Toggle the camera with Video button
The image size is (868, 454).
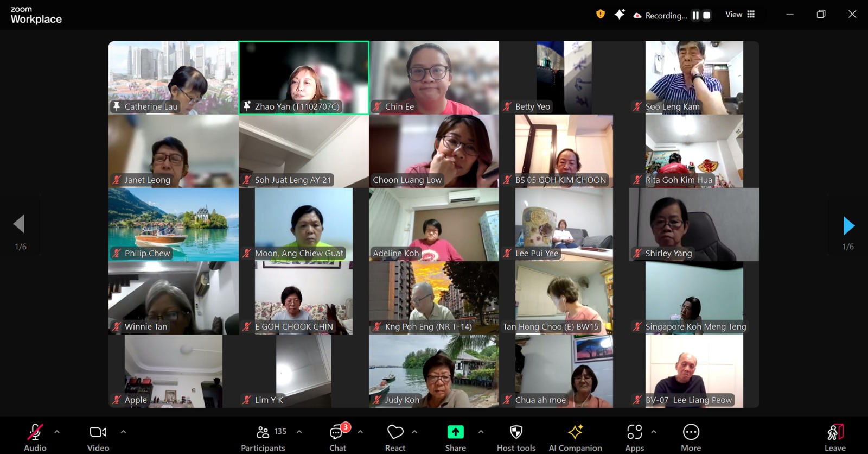[x=98, y=438]
